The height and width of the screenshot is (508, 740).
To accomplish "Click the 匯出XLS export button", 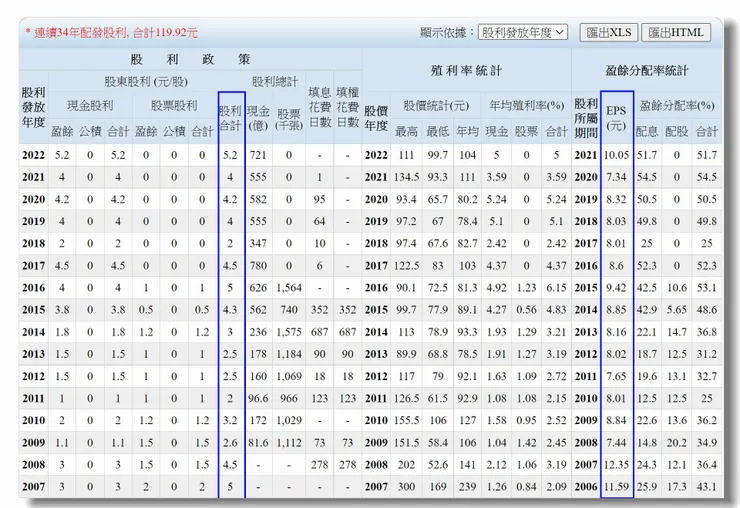I will tap(608, 32).
